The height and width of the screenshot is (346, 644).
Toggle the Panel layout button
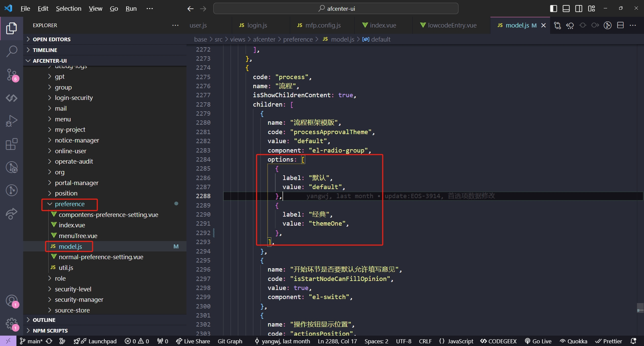tap(566, 9)
